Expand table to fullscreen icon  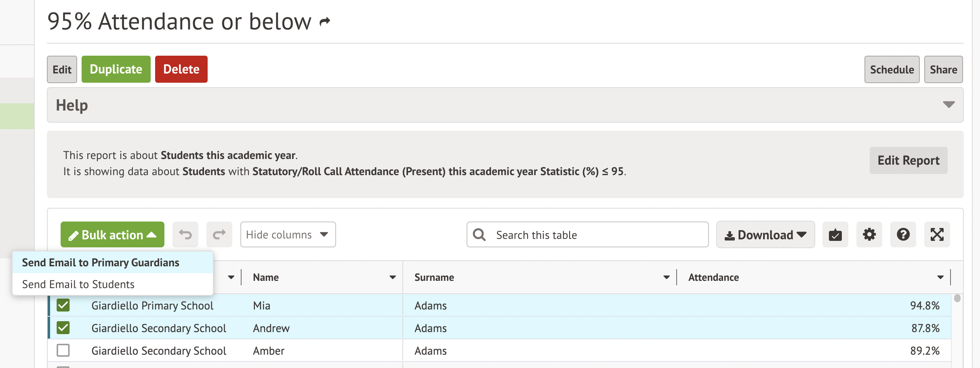pos(937,234)
